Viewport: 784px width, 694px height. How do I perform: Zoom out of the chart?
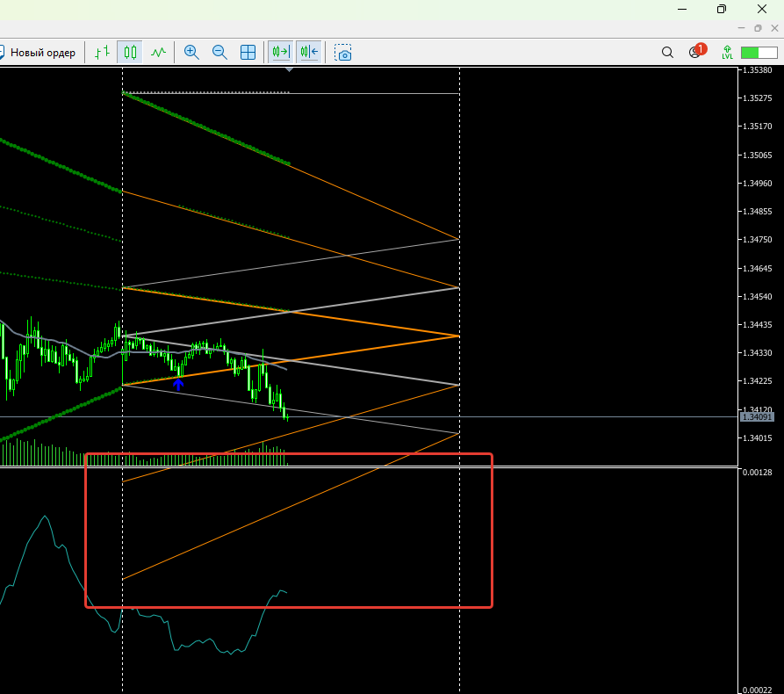(219, 52)
